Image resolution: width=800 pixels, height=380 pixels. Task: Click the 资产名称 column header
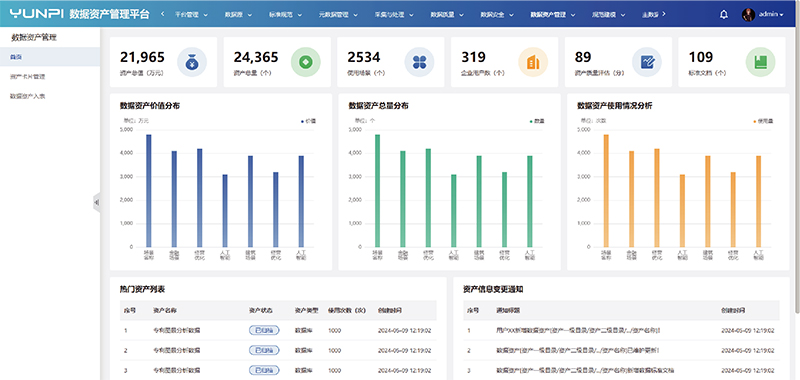(164, 310)
